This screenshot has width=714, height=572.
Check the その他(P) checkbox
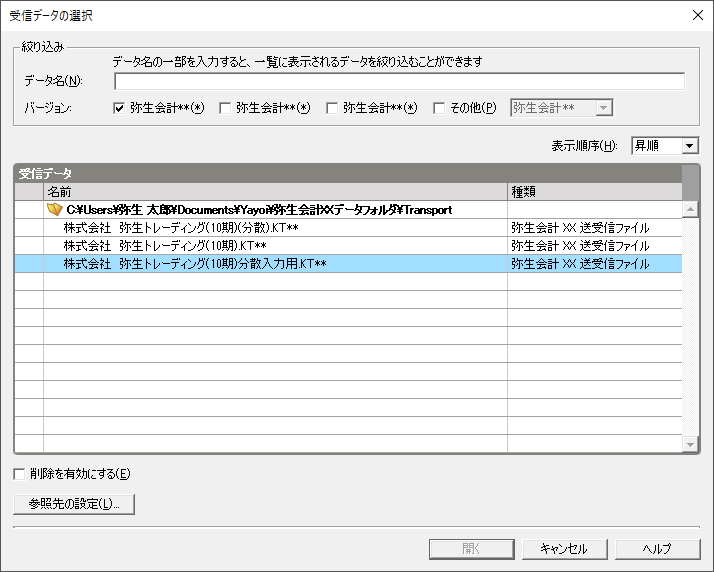tap(439, 108)
